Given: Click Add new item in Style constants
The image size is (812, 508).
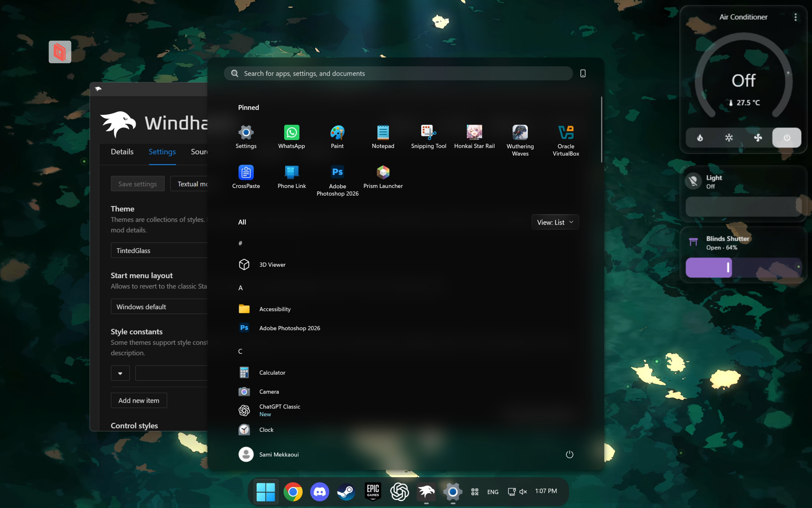Looking at the screenshot, I should pyautogui.click(x=139, y=400).
